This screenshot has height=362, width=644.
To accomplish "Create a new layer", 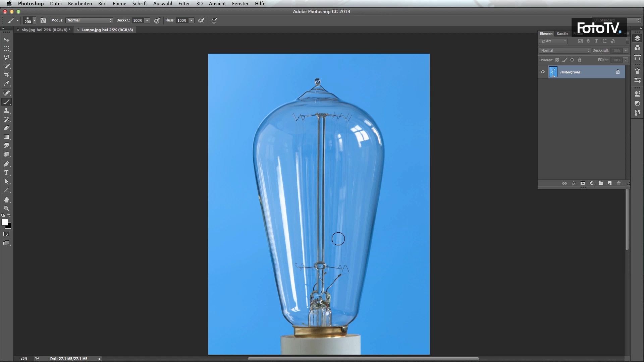I will [x=610, y=183].
